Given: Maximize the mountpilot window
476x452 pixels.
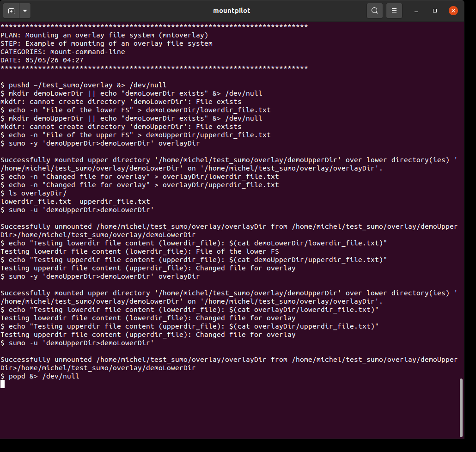Looking at the screenshot, I should 435,11.
